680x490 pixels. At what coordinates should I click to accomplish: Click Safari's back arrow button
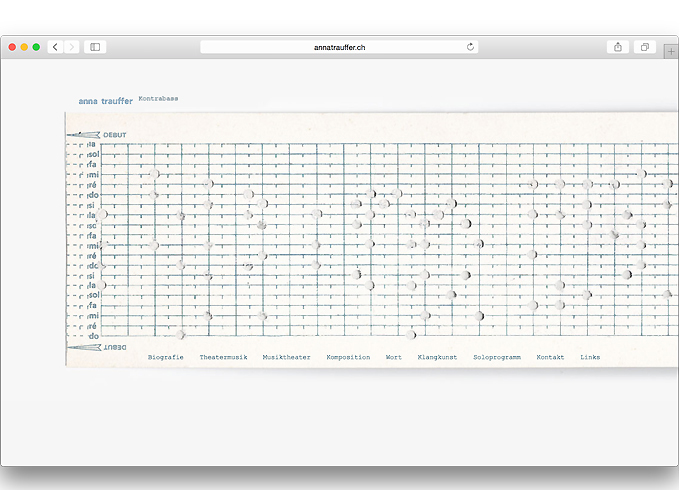[54, 47]
